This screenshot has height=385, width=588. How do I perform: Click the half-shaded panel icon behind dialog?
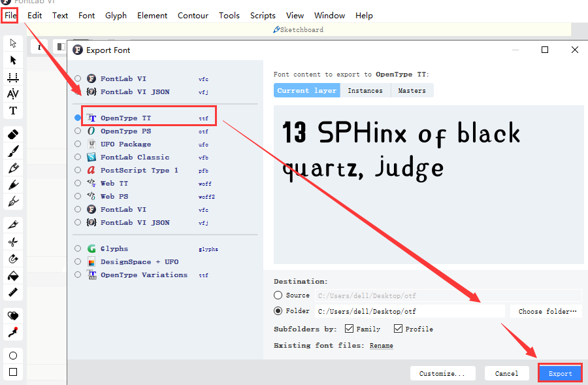click(x=60, y=46)
